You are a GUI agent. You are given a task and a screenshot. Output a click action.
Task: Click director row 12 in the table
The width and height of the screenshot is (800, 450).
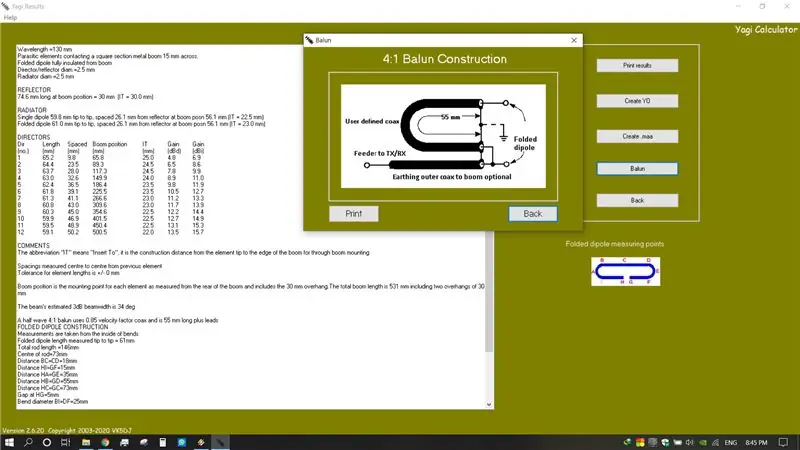pyautogui.click(x=111, y=232)
